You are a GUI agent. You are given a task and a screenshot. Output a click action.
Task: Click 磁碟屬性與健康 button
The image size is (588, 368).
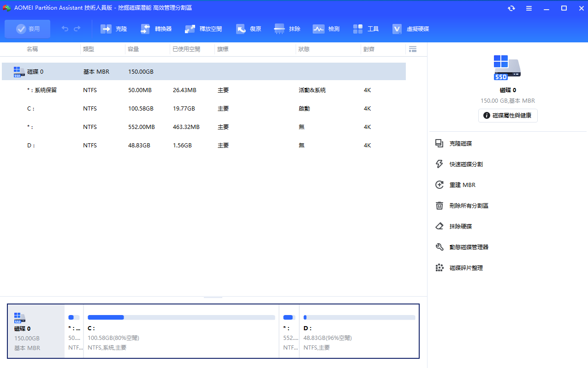click(508, 116)
